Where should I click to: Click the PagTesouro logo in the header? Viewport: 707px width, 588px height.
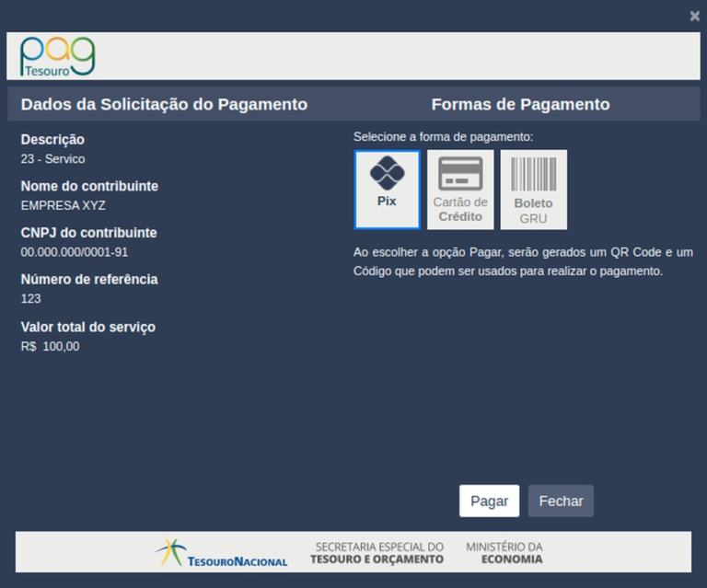click(58, 56)
